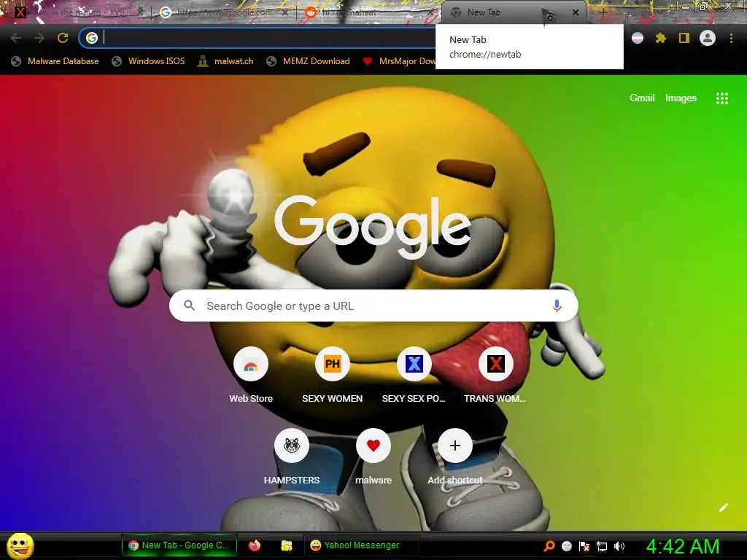Close the google.com tab

285,13
